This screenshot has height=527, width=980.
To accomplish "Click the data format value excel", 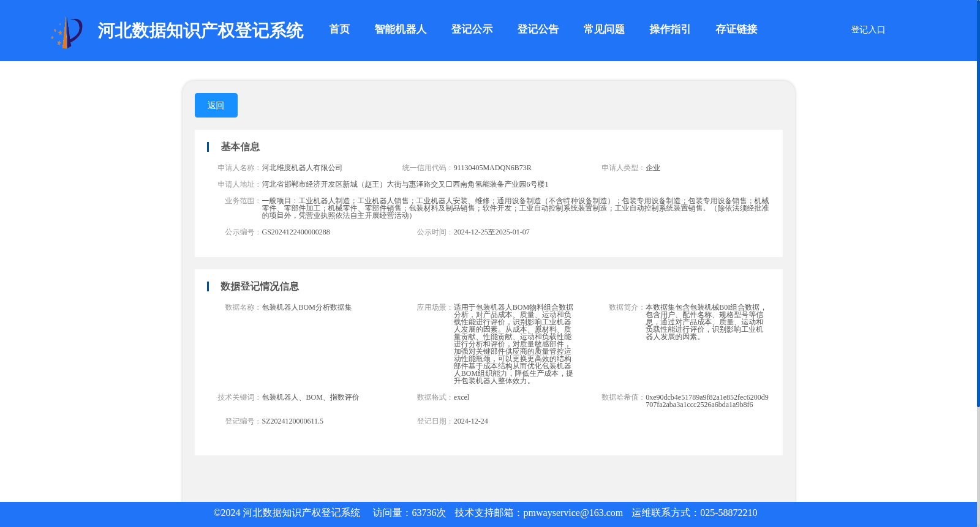I will (461, 397).
